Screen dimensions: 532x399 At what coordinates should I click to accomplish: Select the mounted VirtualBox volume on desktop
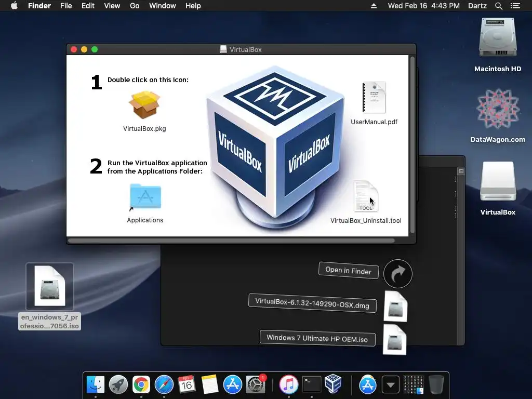coord(498,181)
